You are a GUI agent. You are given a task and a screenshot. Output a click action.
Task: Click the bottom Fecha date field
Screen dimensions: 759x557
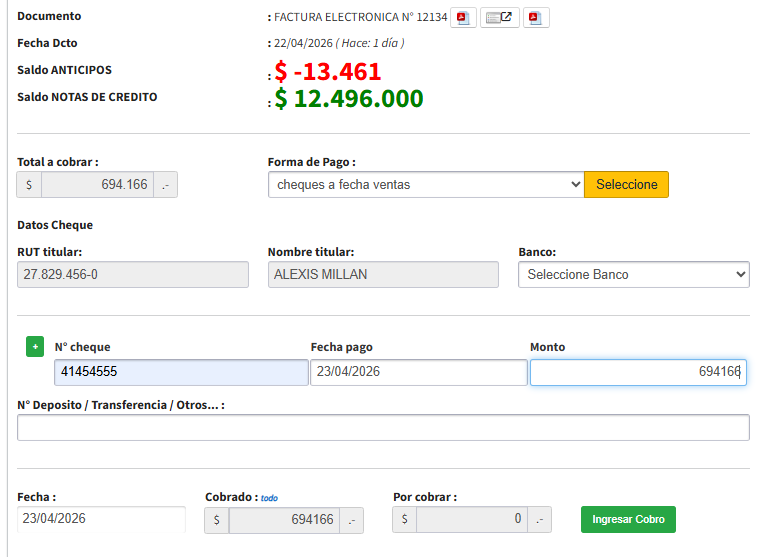click(x=101, y=520)
